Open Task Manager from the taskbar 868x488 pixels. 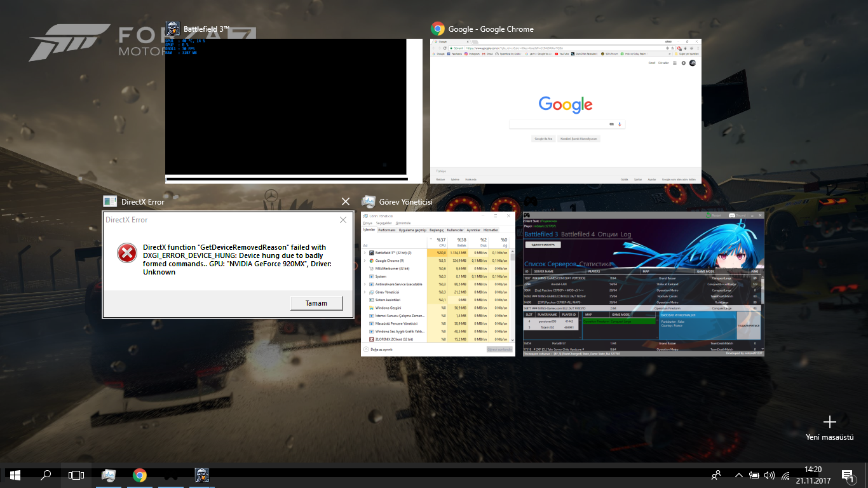[108, 475]
